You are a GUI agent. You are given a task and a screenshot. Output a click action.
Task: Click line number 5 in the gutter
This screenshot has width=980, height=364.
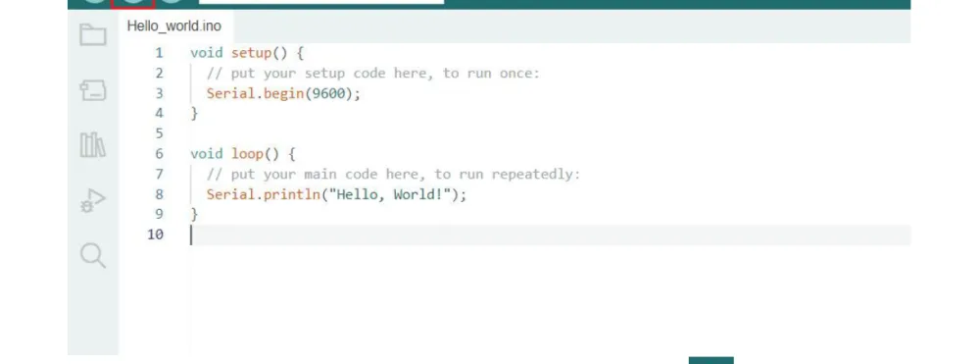(160, 133)
